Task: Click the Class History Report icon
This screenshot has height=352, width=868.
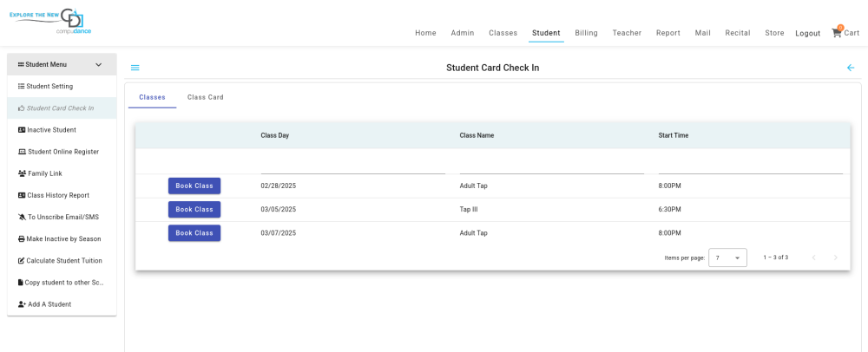Action: pyautogui.click(x=22, y=195)
